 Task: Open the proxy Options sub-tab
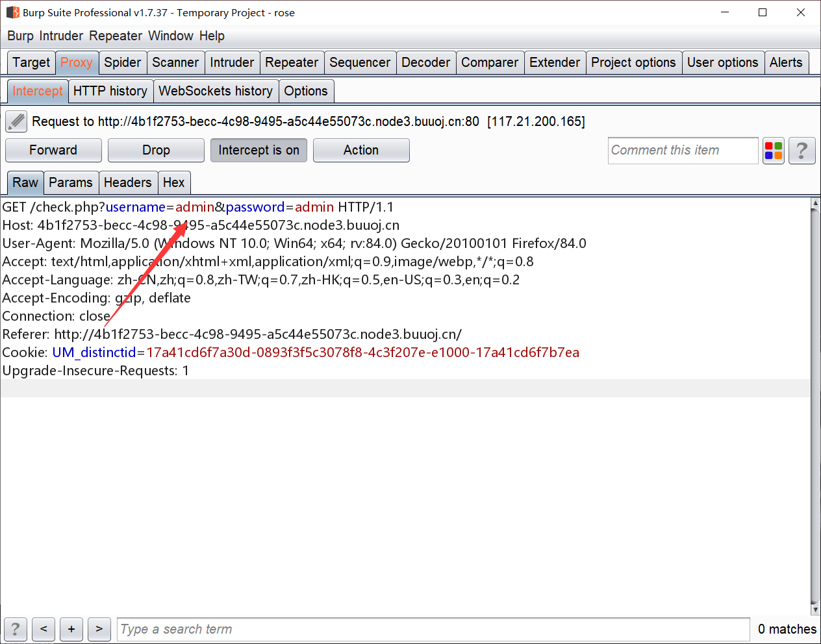click(x=306, y=91)
